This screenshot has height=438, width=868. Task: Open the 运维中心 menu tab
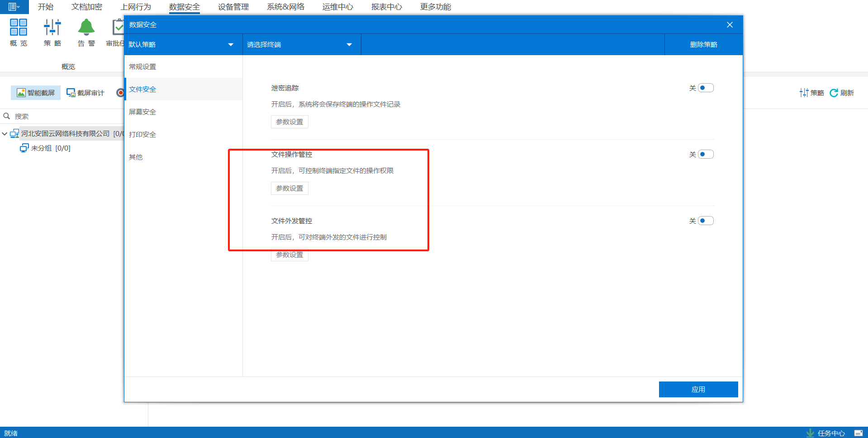pyautogui.click(x=338, y=7)
